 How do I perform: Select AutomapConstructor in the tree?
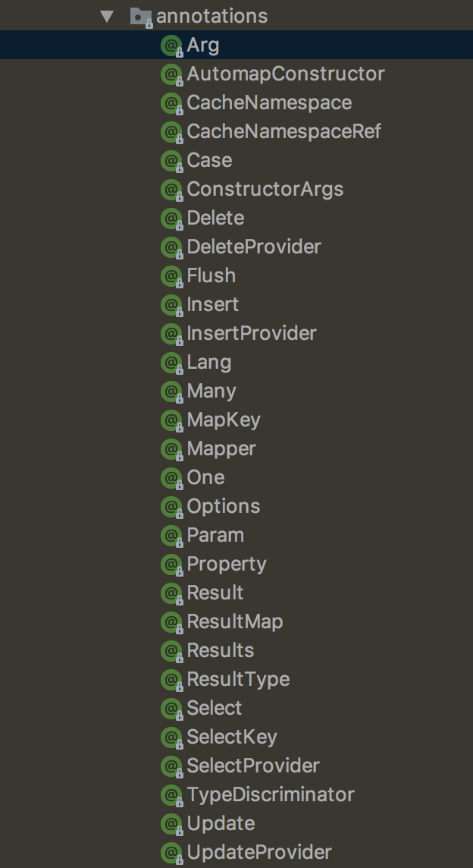pos(286,74)
